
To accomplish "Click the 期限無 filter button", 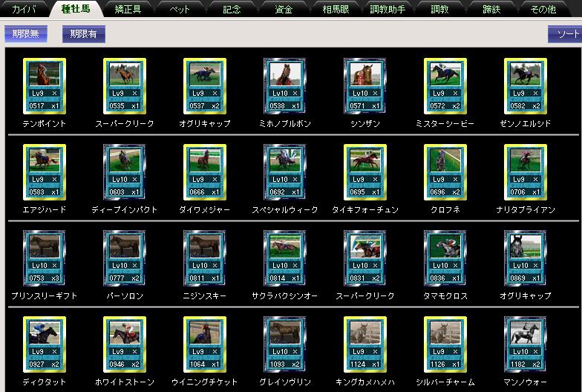I will pos(26,34).
